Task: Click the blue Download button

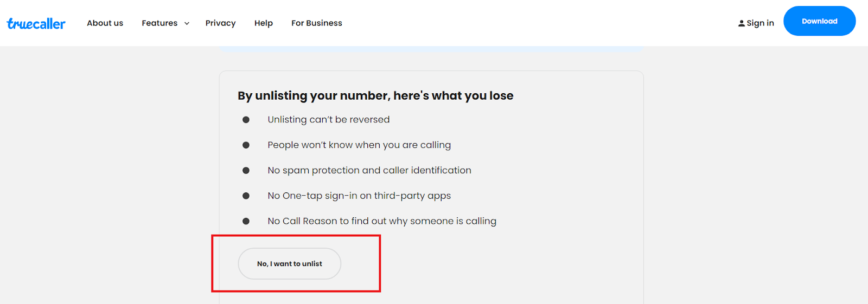Action: click(820, 21)
